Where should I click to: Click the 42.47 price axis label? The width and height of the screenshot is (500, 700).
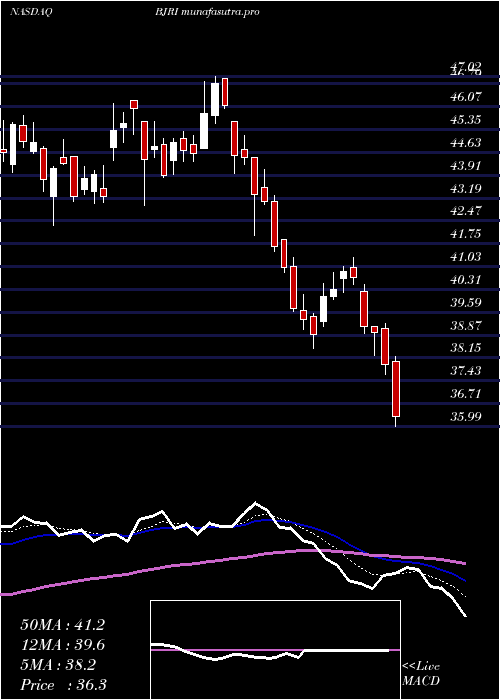pos(467,211)
